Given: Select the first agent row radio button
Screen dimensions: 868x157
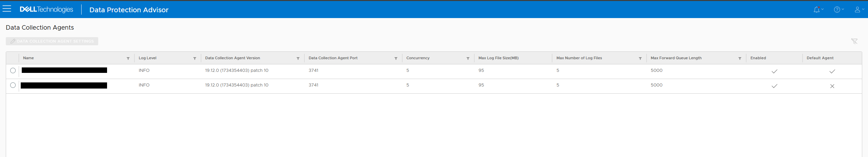Looking at the screenshot, I should point(13,70).
